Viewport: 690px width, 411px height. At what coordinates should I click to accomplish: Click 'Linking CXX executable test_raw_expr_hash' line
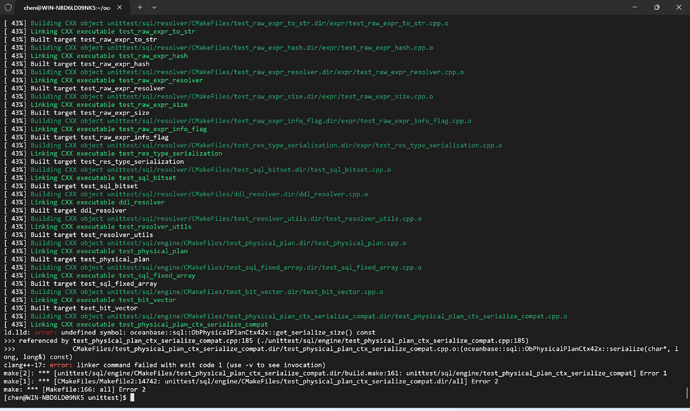tap(95, 56)
